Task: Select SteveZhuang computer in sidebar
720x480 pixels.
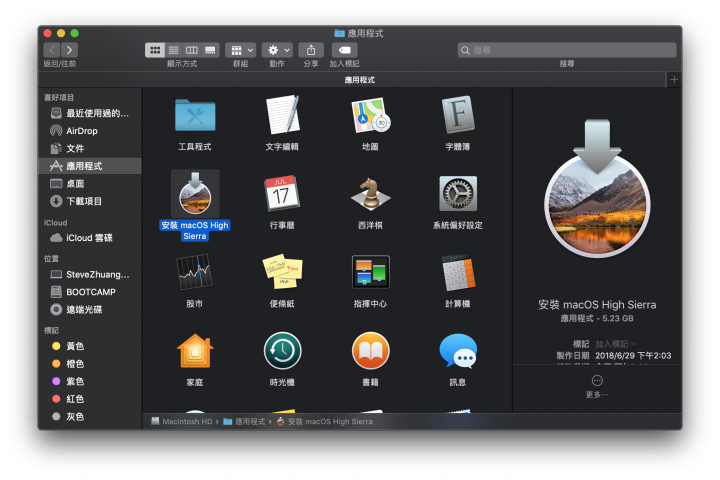Action: [x=90, y=275]
